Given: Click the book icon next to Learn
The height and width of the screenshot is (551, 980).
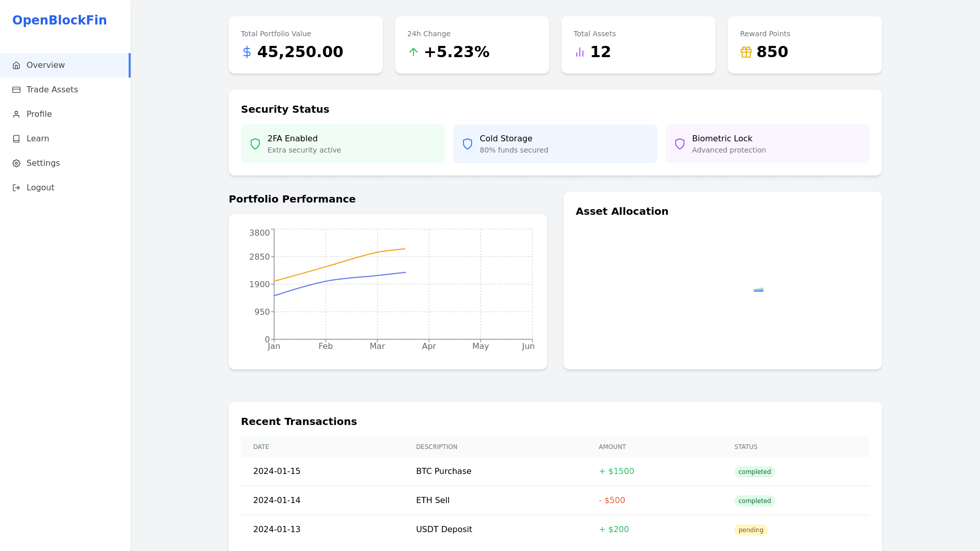Looking at the screenshot, I should (16, 139).
